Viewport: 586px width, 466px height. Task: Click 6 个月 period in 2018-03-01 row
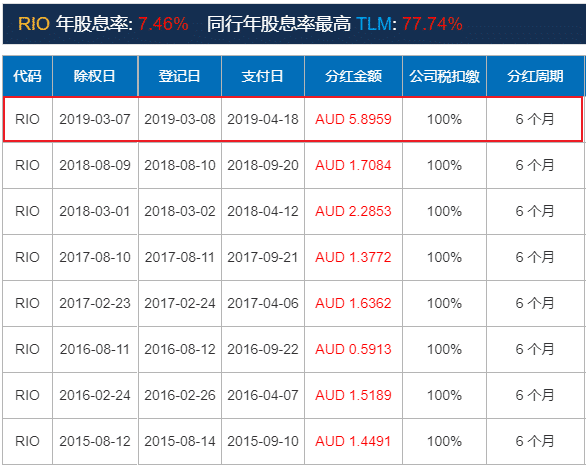point(535,211)
